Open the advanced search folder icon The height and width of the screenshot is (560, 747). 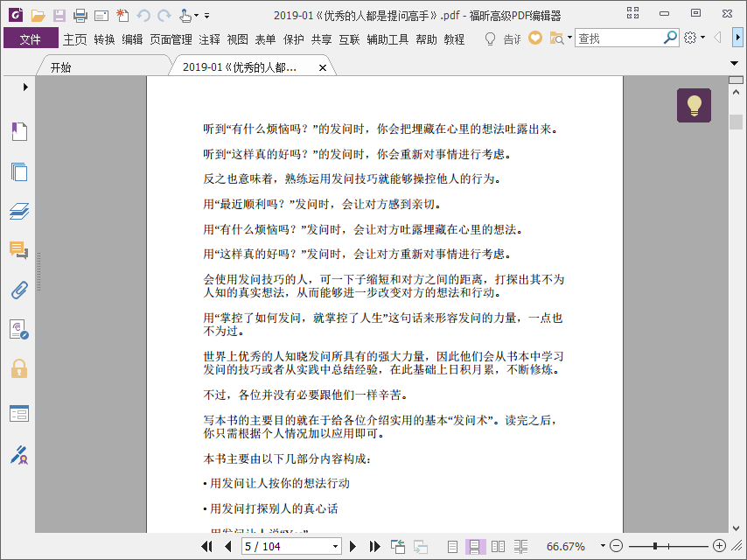coord(556,38)
